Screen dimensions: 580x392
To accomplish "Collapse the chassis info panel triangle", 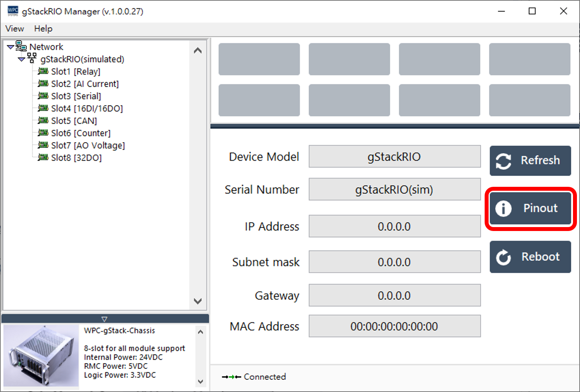I will [104, 319].
